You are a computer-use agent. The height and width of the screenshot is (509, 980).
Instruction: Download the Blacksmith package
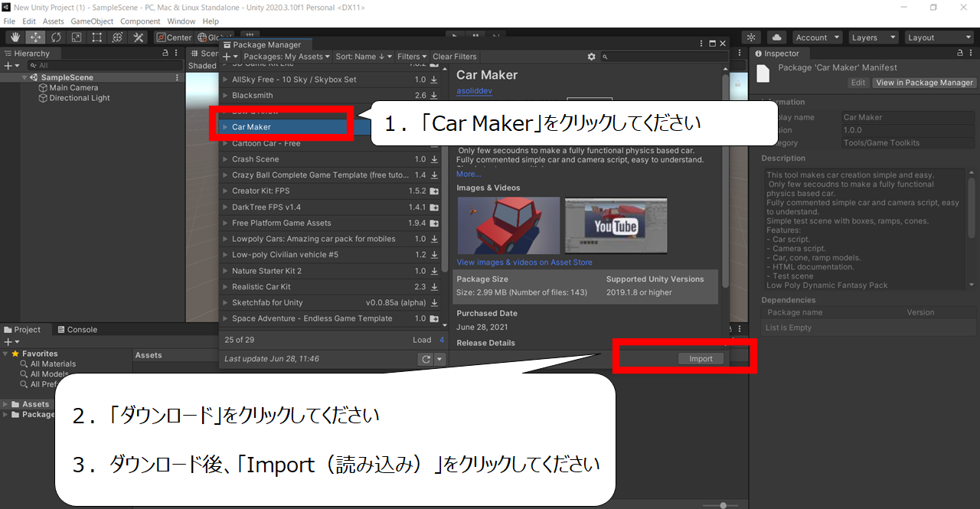click(434, 96)
